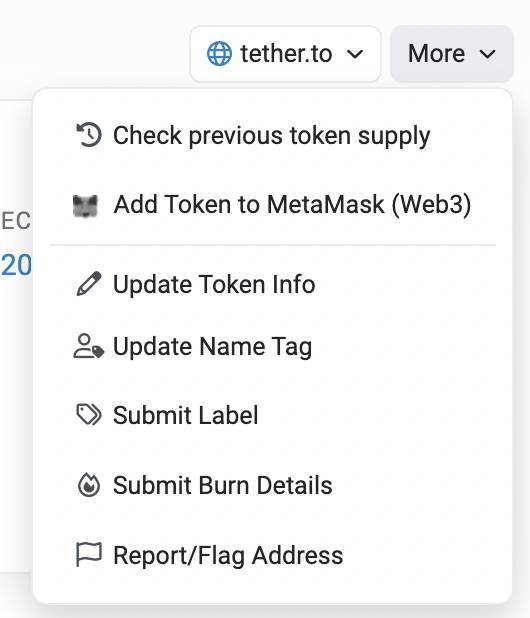Click the chevron on More button

click(487, 54)
